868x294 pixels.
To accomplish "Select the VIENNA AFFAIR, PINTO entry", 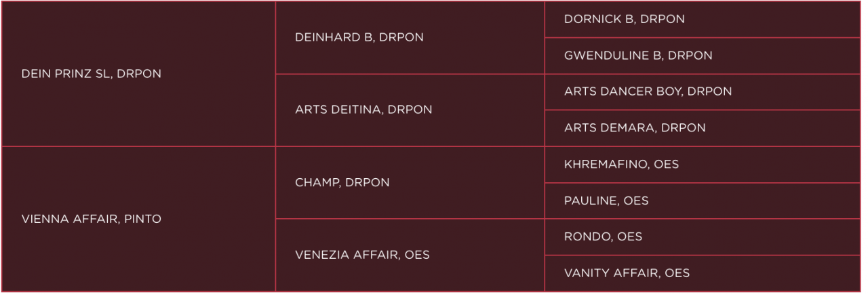I will tap(93, 219).
